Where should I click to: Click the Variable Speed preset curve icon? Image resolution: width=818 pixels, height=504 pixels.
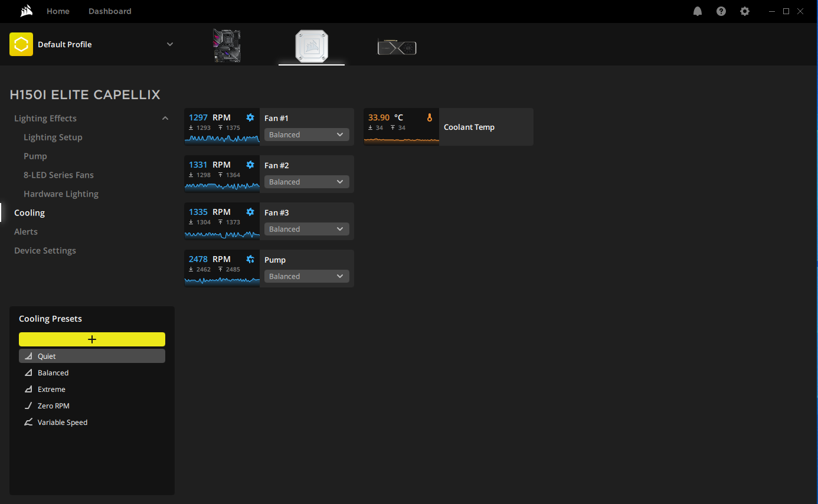28,423
